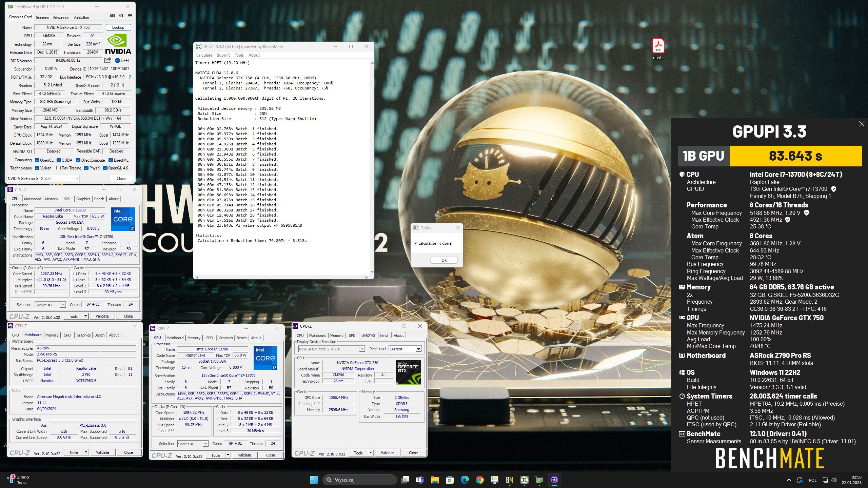Viewport: 868px width, 488px height.
Task: Switch to the Sensors tab in GPU-Z
Action: coord(42,17)
